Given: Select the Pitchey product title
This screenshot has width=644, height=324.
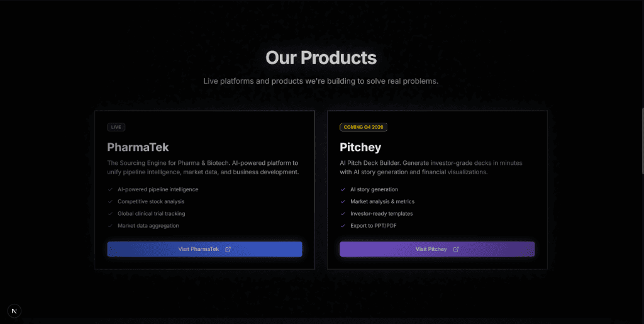Looking at the screenshot, I should (360, 147).
